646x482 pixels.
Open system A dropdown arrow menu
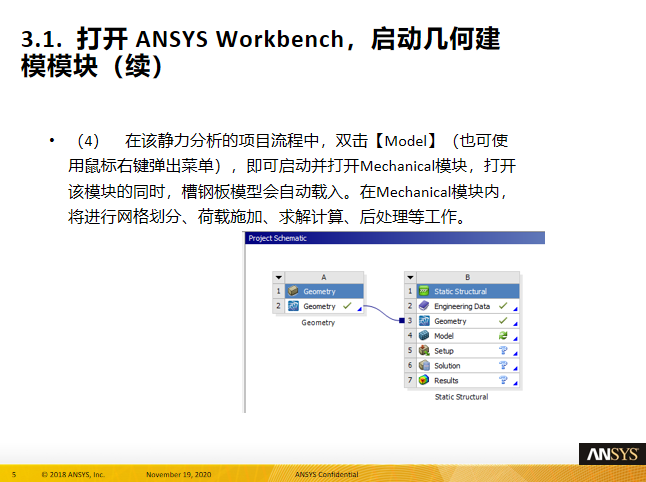pos(278,277)
